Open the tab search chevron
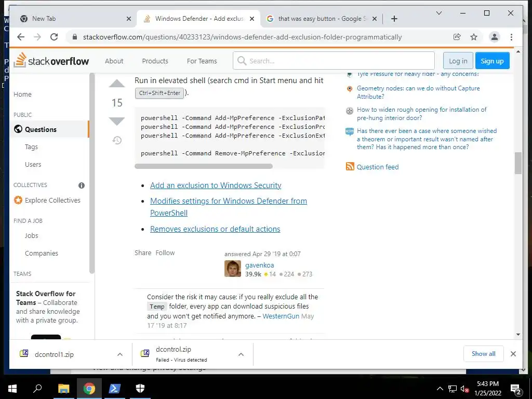 point(438,13)
